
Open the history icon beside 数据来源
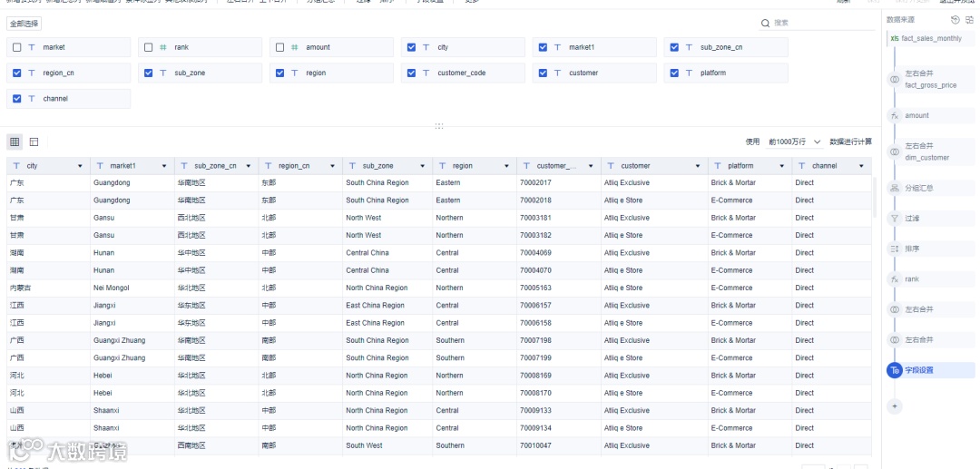pyautogui.click(x=955, y=20)
